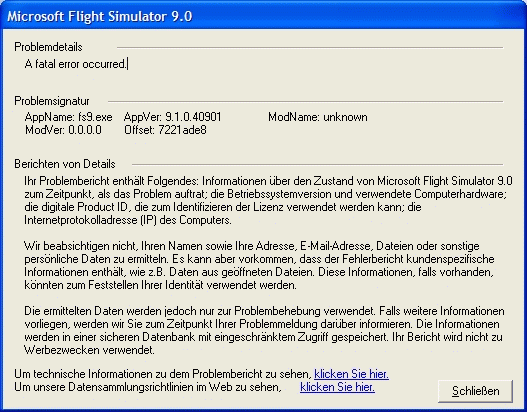Viewport: 527px width, 412px height.
Task: Click the AppName: fs9.exe text
Action: pos(69,117)
